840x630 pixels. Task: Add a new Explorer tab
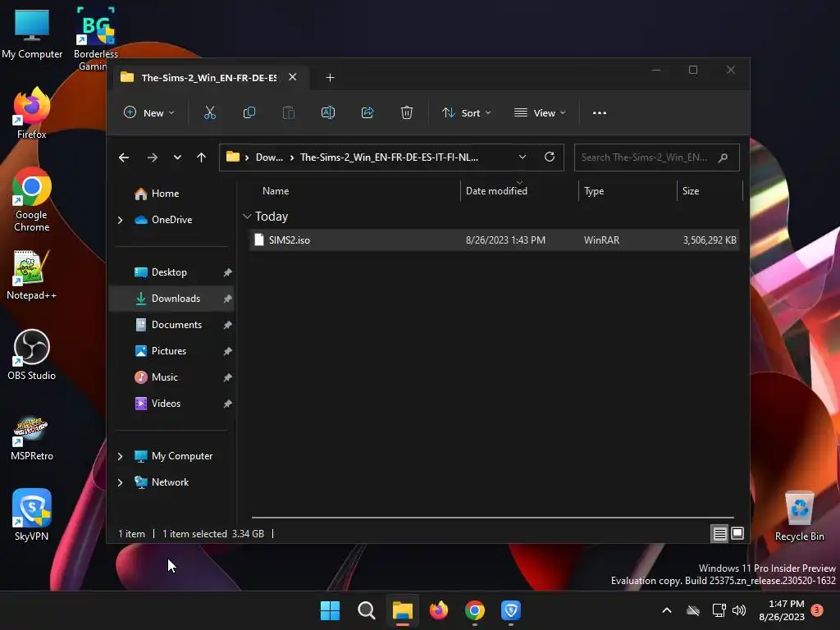330,78
